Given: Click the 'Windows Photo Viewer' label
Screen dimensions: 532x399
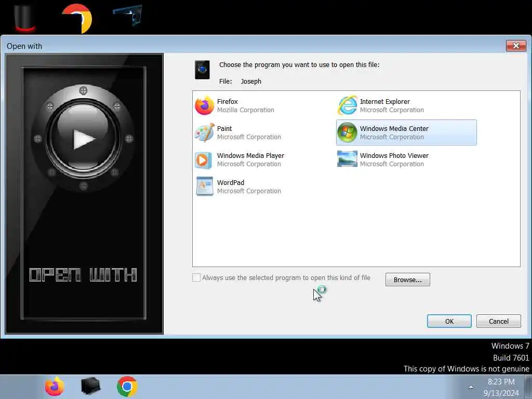Looking at the screenshot, I should pos(394,155).
